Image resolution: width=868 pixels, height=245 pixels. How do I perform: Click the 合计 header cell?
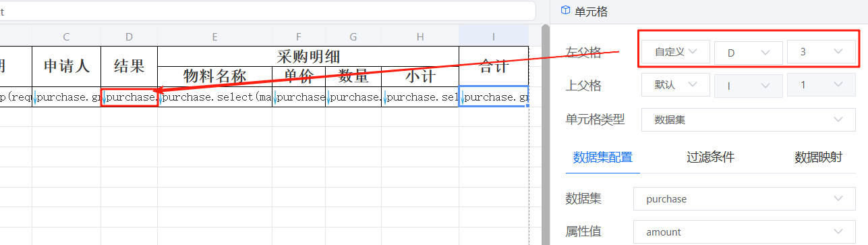(494, 66)
